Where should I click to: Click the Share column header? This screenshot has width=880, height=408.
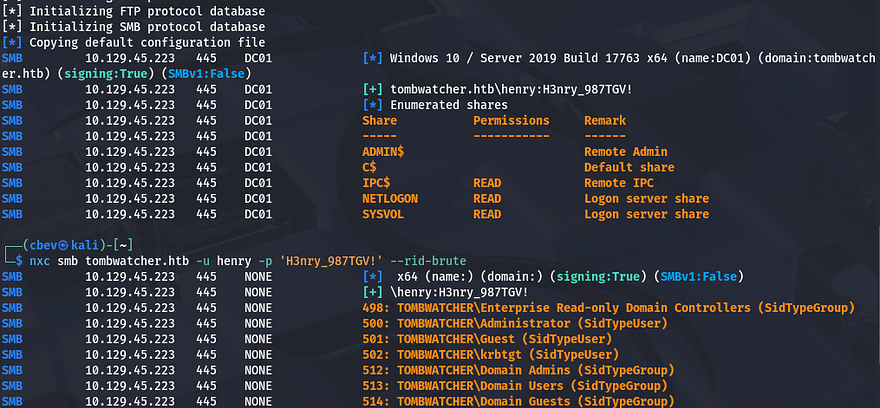tap(381, 120)
